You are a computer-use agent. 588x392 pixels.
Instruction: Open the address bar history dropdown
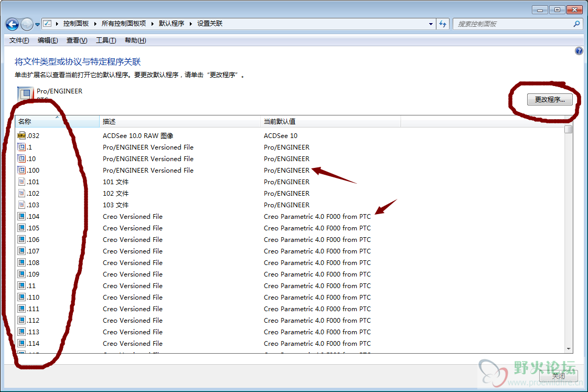431,24
